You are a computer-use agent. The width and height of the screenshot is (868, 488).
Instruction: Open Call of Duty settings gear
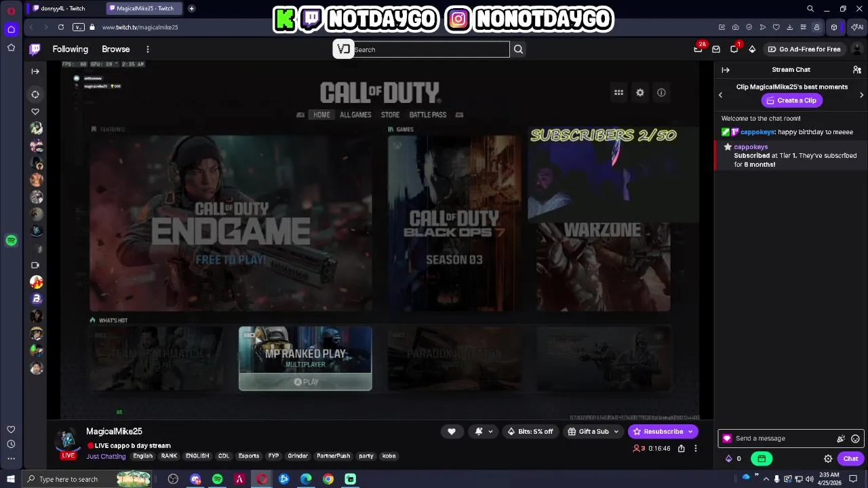640,93
